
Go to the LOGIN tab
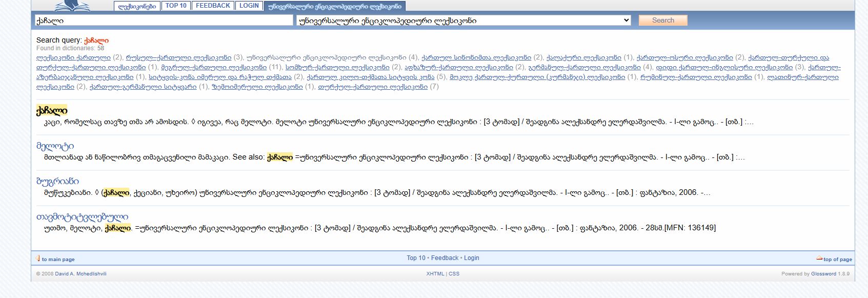249,6
